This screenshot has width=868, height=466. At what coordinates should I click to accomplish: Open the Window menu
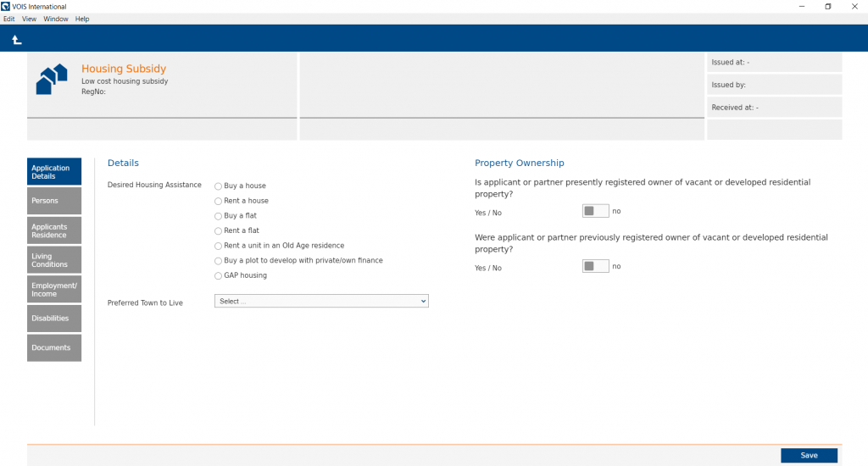click(x=56, y=19)
